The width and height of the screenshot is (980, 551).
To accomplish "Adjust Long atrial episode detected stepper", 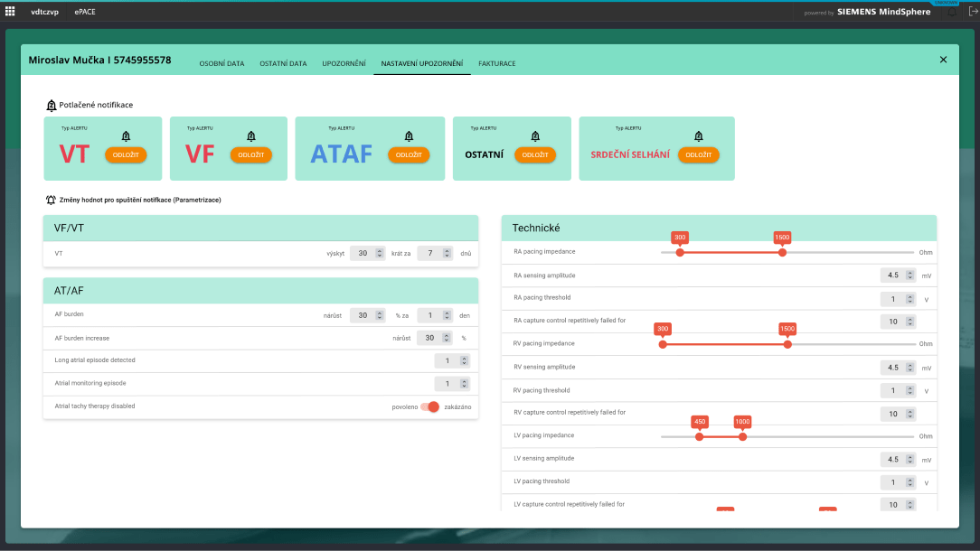I will click(x=465, y=360).
